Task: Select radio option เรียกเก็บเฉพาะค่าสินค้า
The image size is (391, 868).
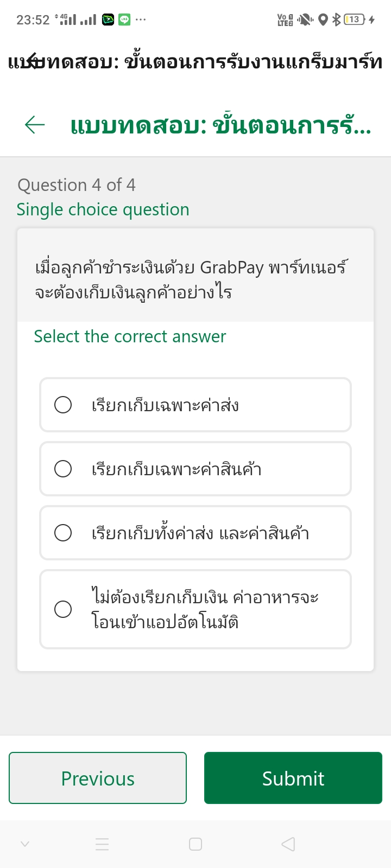Action: (x=63, y=469)
